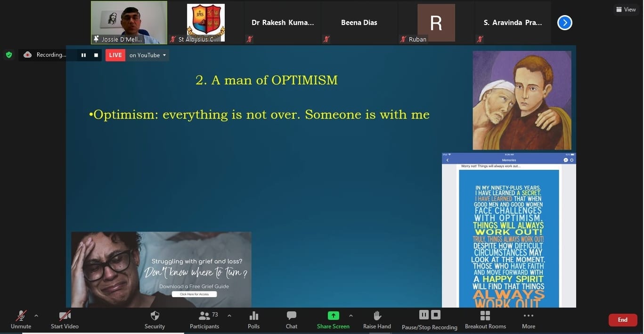Click the muted mic icon on Dr Rakesh Kumar tile

tap(250, 40)
